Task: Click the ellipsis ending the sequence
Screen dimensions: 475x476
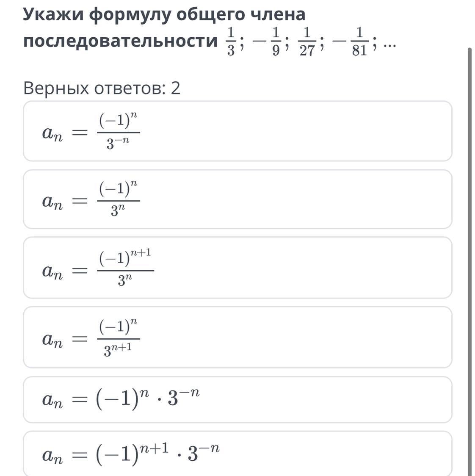Action: pos(389,44)
